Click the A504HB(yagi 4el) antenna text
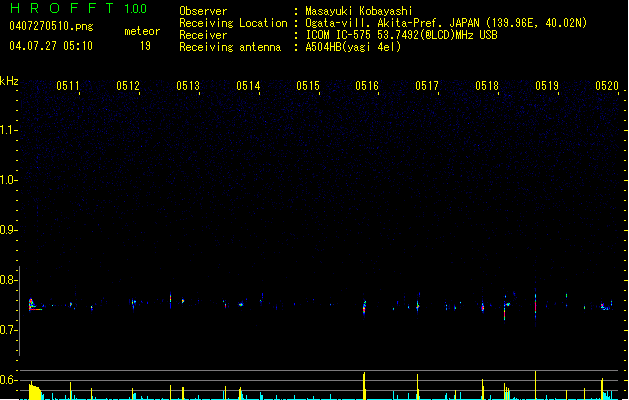This screenshot has height=400, width=629. point(353,47)
